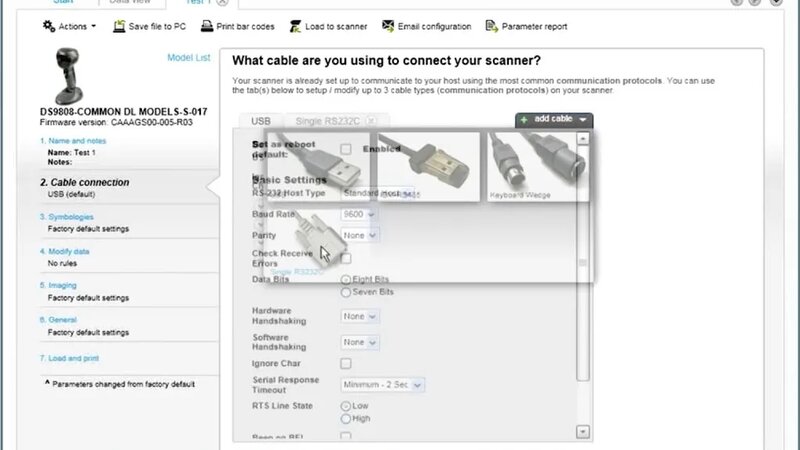Choose the Single RS232C serial cable thumbnail
The image size is (800, 450).
point(318,240)
